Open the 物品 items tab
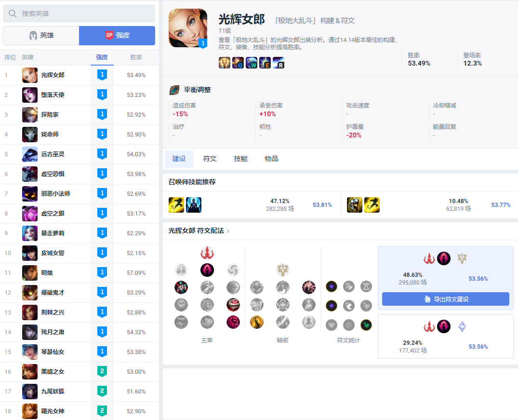The height and width of the screenshot is (420, 518). pyautogui.click(x=271, y=159)
